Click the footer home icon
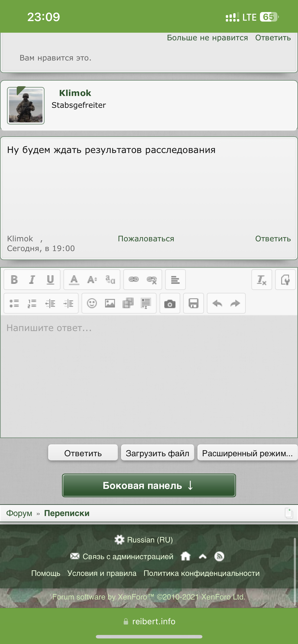This screenshot has width=298, height=644. tap(186, 556)
